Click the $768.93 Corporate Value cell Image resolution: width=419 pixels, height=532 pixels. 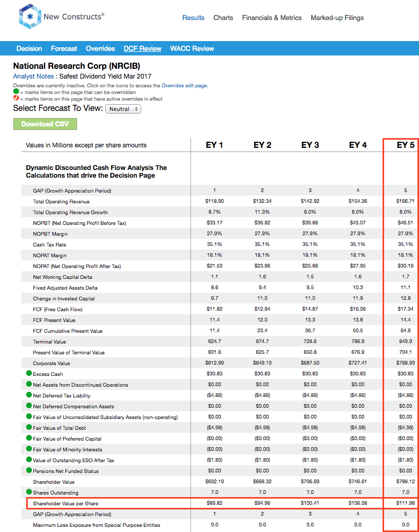(x=406, y=363)
